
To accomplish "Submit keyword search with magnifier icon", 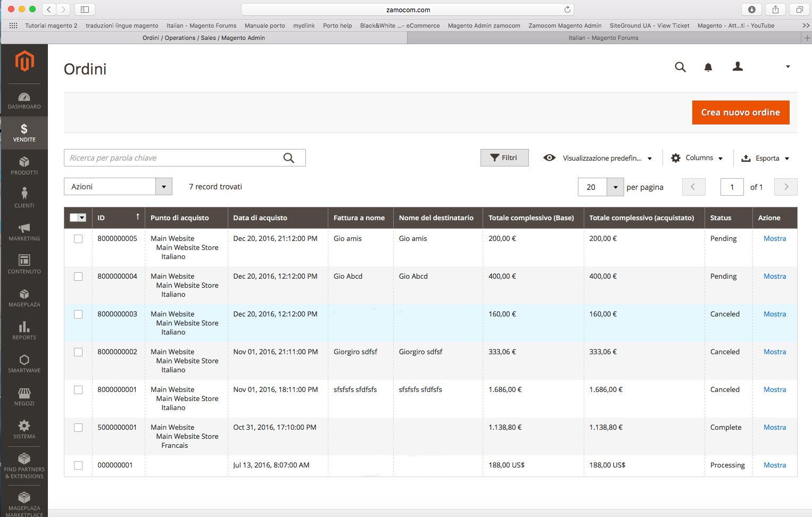I will click(289, 158).
